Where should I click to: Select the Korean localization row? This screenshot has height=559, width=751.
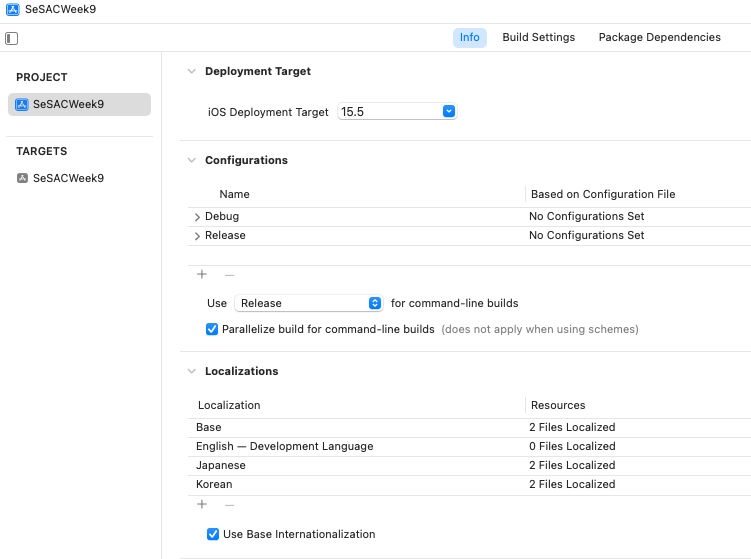(x=469, y=485)
